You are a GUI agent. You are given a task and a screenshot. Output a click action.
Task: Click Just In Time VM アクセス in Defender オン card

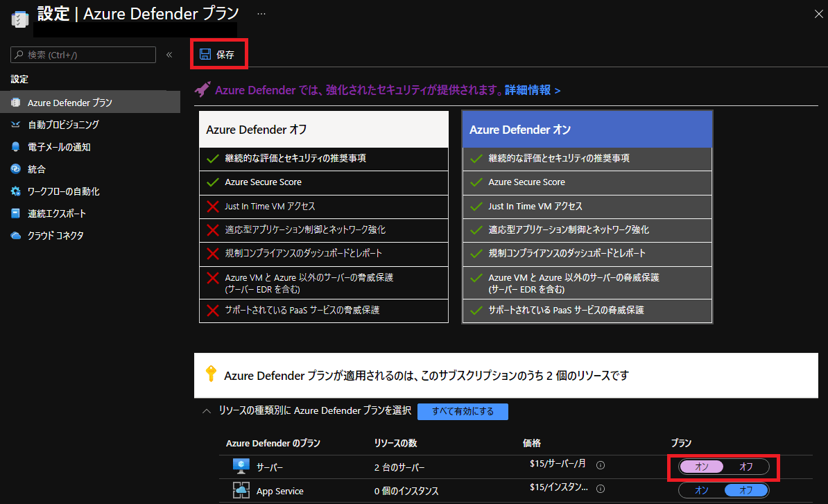587,207
